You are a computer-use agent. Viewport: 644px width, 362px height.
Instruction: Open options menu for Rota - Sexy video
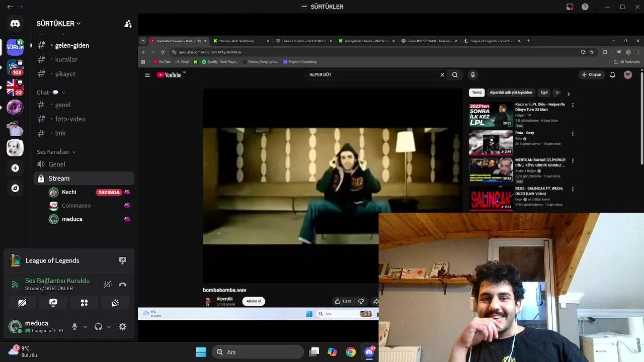click(573, 134)
